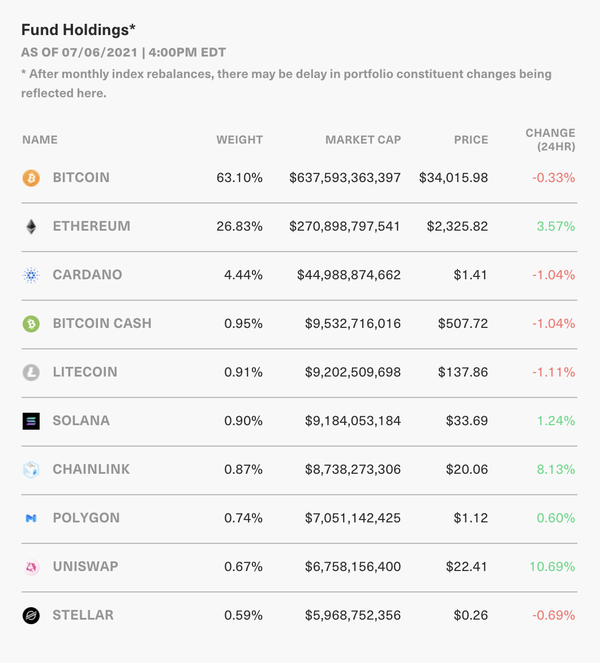
Task: Open the ETHEREUM name link
Action: point(91,226)
